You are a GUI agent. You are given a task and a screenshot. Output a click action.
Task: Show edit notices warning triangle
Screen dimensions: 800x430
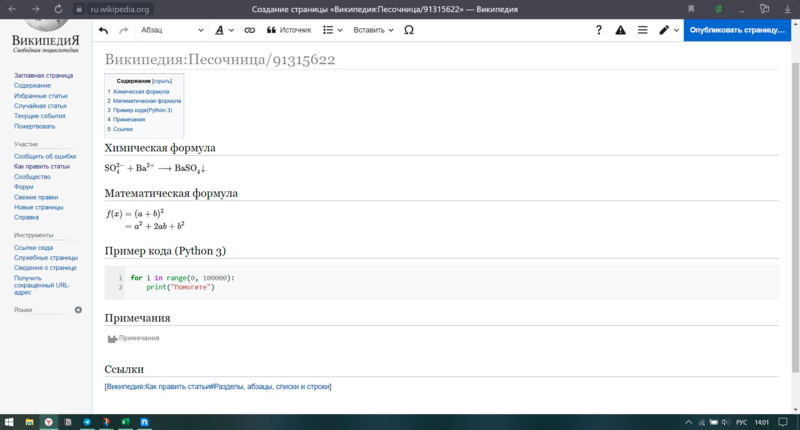coord(620,30)
